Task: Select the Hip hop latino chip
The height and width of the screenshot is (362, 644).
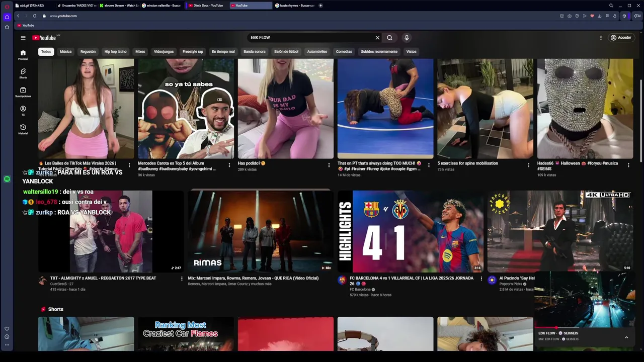Action: [x=115, y=51]
